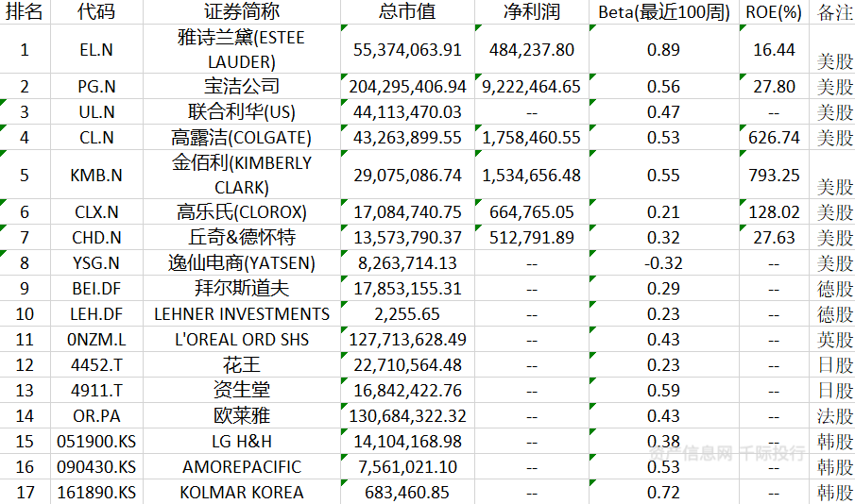
Task: Select the ROE(%) header cell
Action: 774,12
